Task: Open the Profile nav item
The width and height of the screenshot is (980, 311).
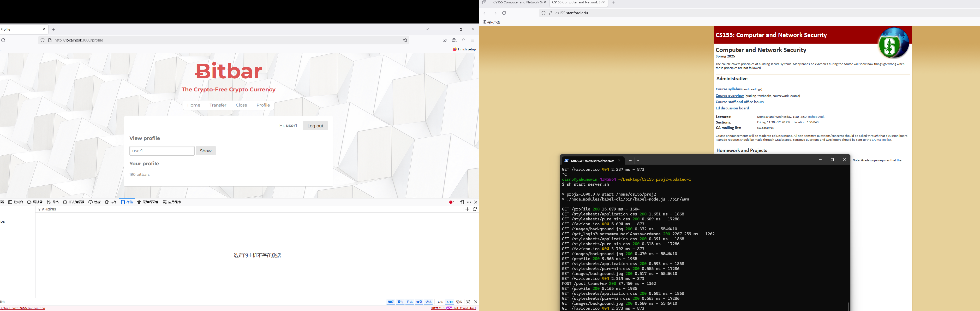Action: coord(263,105)
